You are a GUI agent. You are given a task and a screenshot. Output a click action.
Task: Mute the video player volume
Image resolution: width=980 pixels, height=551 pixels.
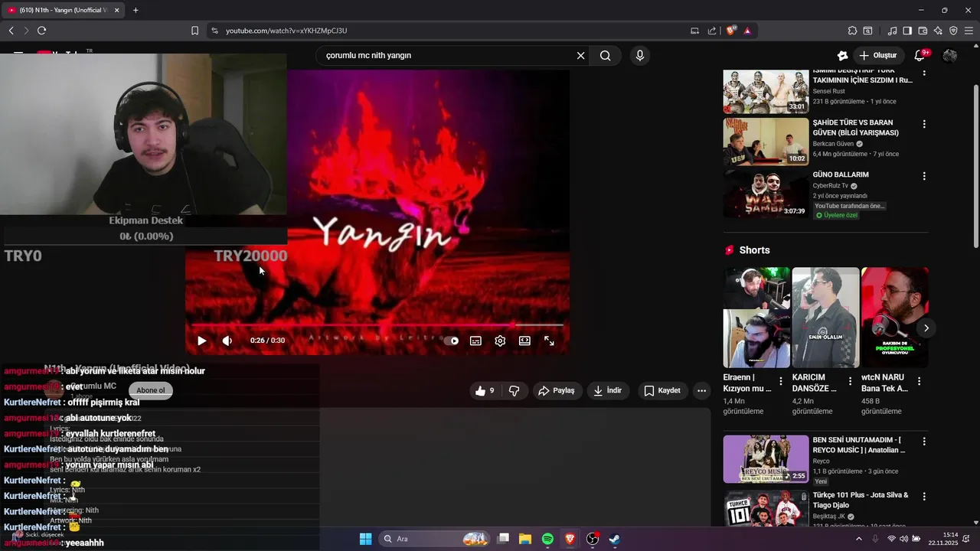pos(227,341)
